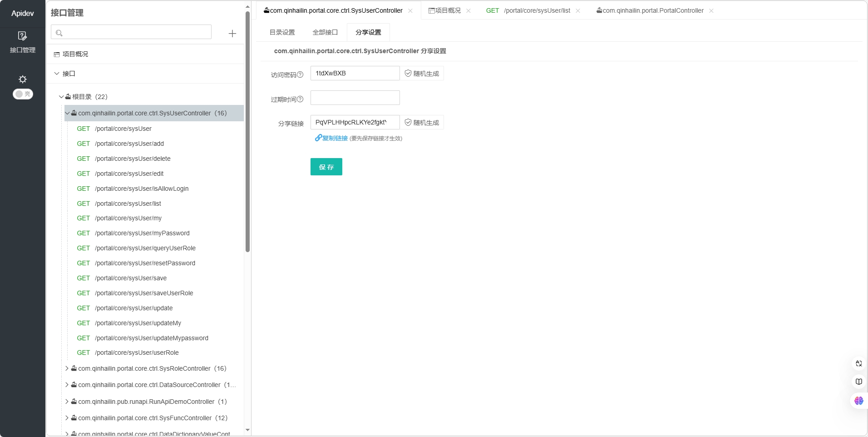Viewport: 868px width, 437px height.
Task: Select the GET /portal/core/sysUser/resetPassword endpoint
Action: [136, 263]
